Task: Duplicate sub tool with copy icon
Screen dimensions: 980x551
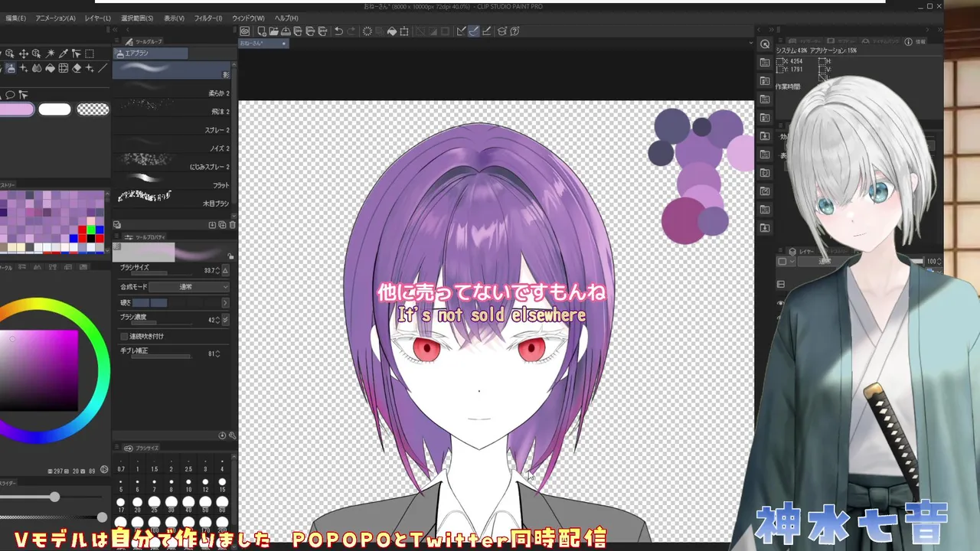Action: point(222,225)
